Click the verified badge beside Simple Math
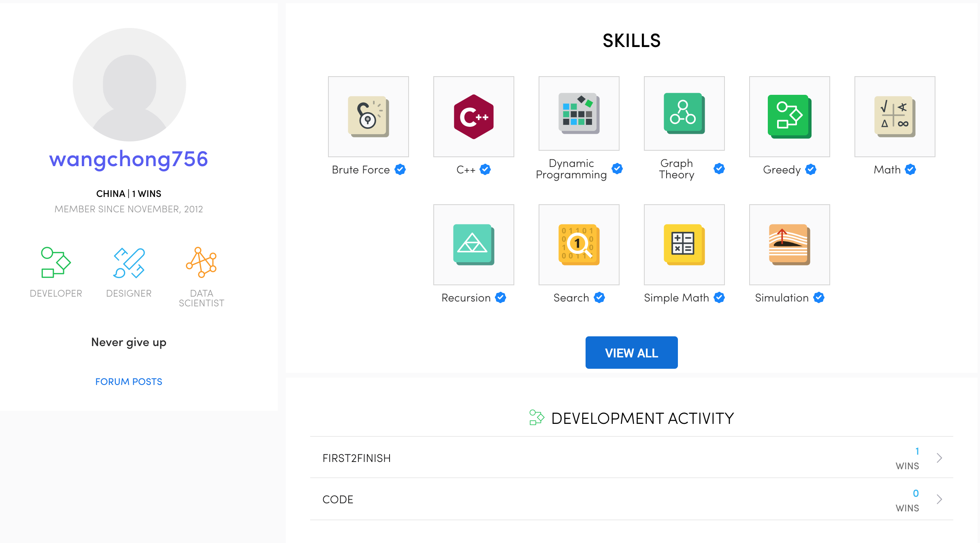This screenshot has height=543, width=980. point(719,297)
